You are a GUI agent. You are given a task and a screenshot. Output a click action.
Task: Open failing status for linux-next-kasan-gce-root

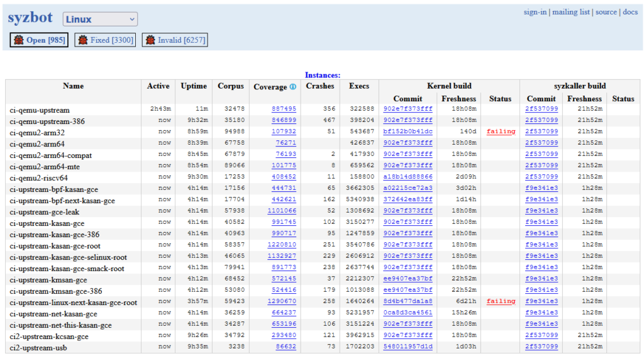click(501, 301)
